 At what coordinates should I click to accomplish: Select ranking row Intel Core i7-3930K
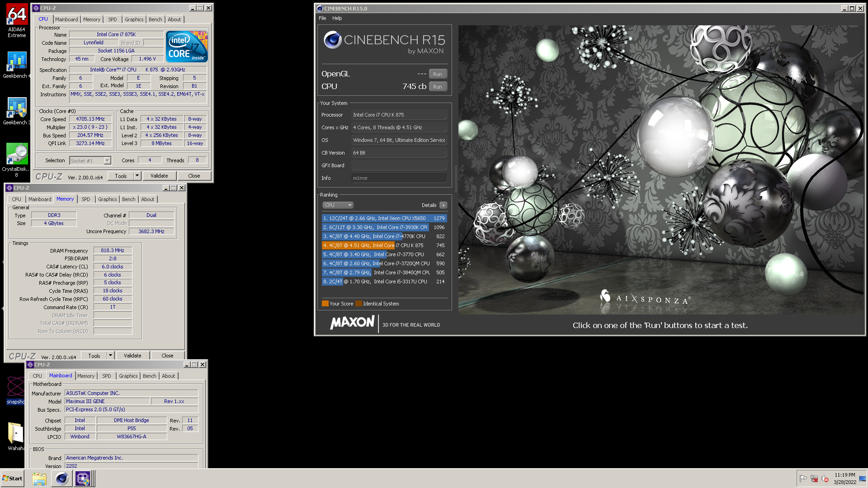(384, 227)
